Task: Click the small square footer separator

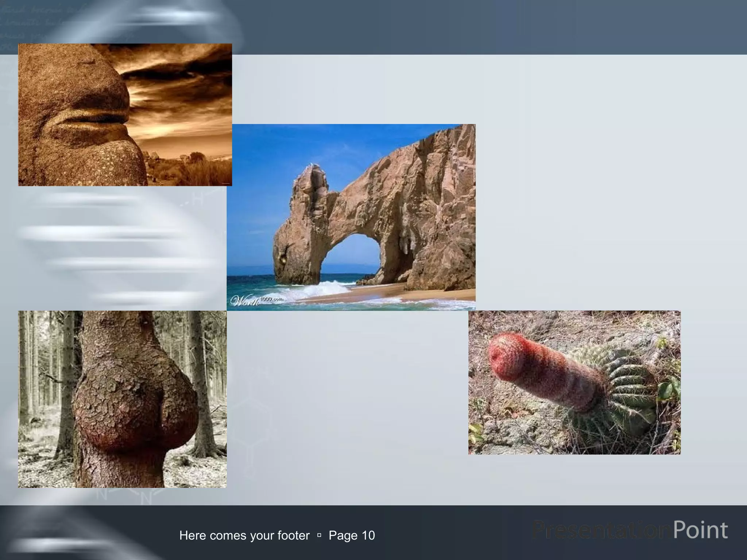Action: 319,536
